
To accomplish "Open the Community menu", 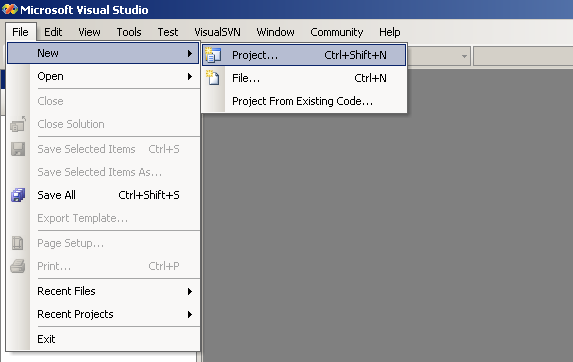I will (x=337, y=32).
